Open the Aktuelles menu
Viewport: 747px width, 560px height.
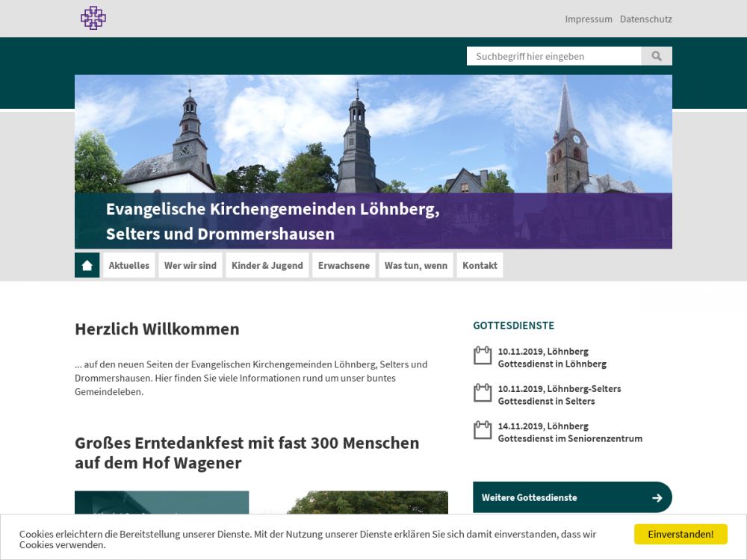pos(129,265)
